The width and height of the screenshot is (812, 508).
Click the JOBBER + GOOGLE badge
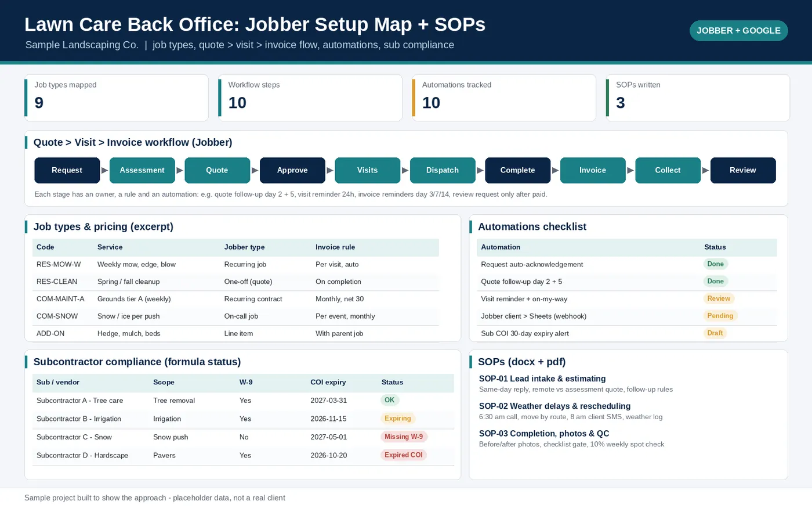tap(738, 31)
